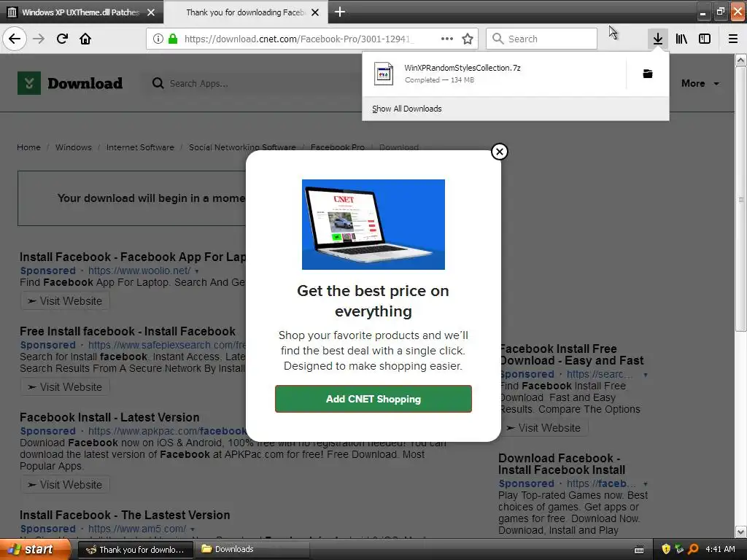Click Home breadcrumb link
The width and height of the screenshot is (747, 560).
tap(28, 147)
